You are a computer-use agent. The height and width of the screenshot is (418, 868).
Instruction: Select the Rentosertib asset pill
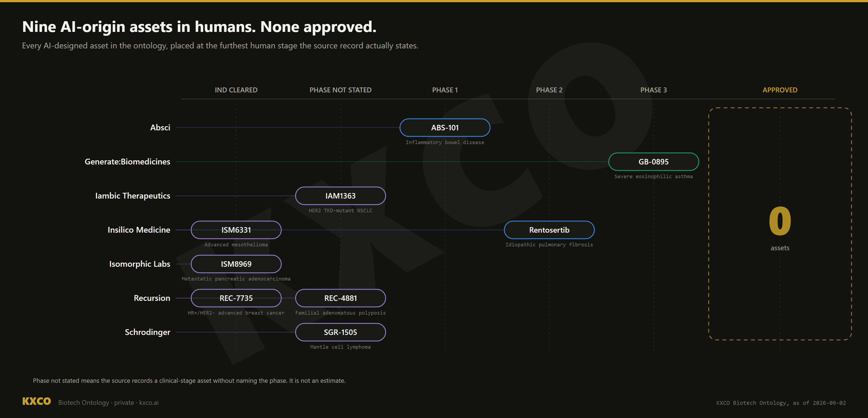[549, 230]
